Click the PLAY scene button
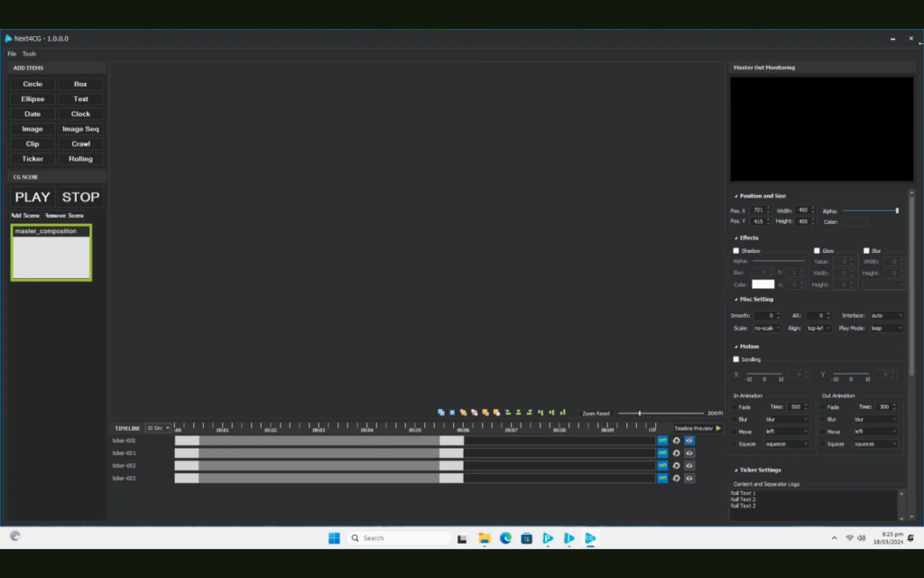Image resolution: width=924 pixels, height=578 pixels. click(32, 197)
